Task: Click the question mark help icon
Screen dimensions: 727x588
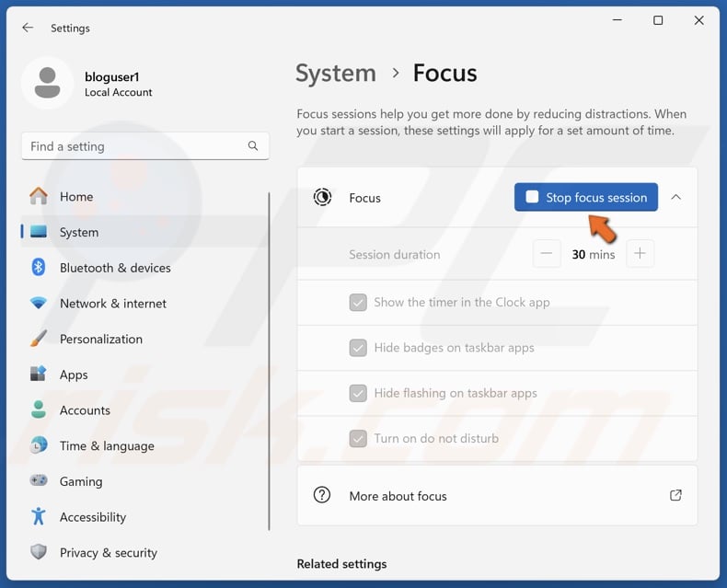Action: pyautogui.click(x=322, y=495)
